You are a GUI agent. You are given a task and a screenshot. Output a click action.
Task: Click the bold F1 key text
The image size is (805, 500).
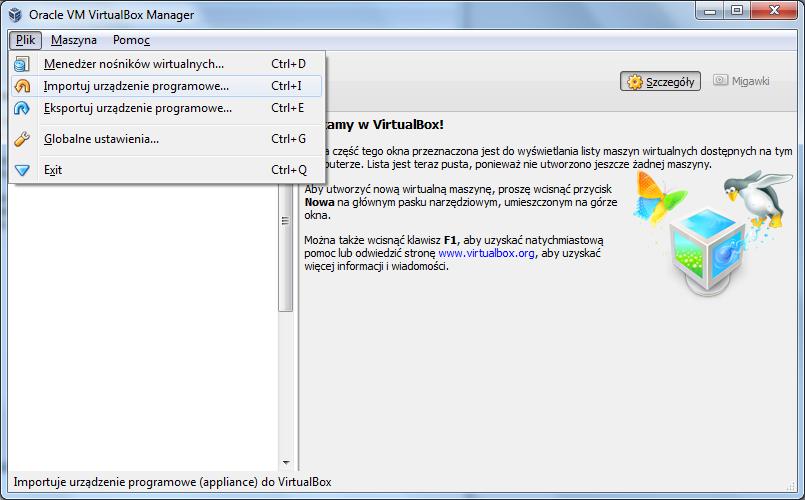point(450,240)
